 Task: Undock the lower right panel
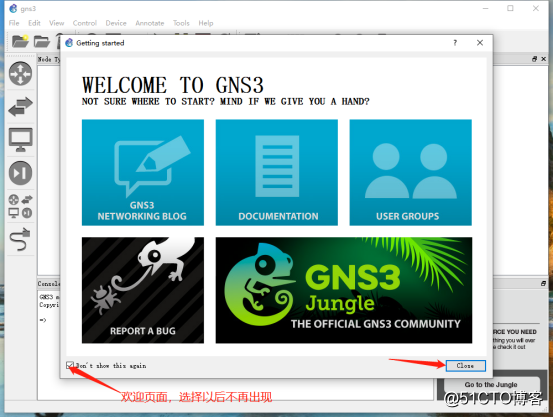[x=543, y=283]
